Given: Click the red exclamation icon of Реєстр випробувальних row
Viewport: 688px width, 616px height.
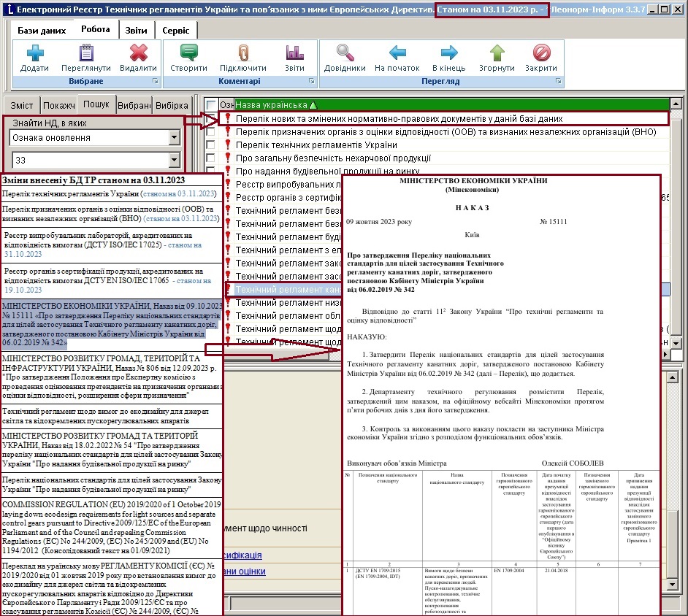Looking at the screenshot, I should pos(228,184).
